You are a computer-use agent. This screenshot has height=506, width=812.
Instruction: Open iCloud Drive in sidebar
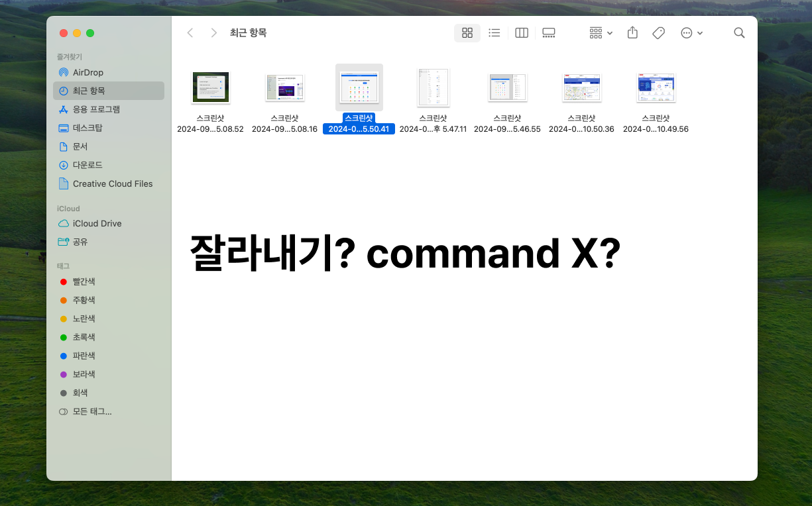[109, 223]
